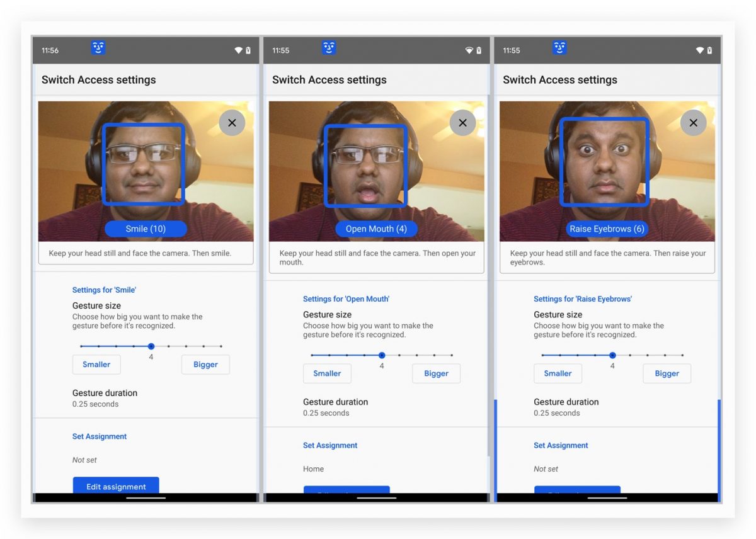This screenshot has width=756, height=539.
Task: Tap battery icon in 11:56 screen
Action: pos(248,50)
